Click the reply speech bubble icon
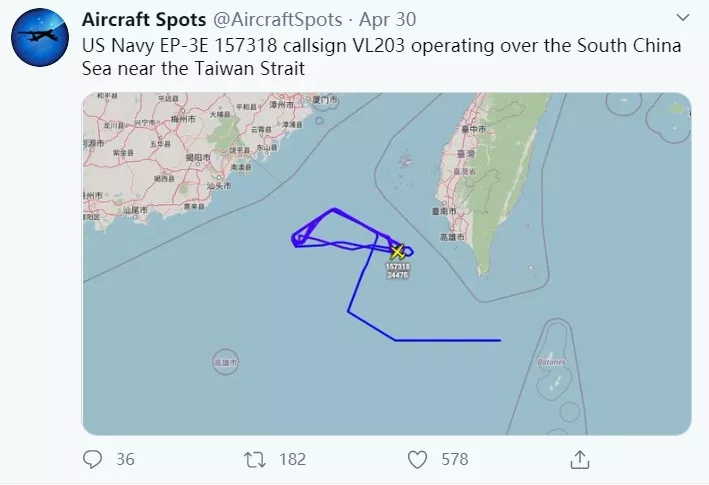Viewport: 709px width, 485px height. click(93, 459)
